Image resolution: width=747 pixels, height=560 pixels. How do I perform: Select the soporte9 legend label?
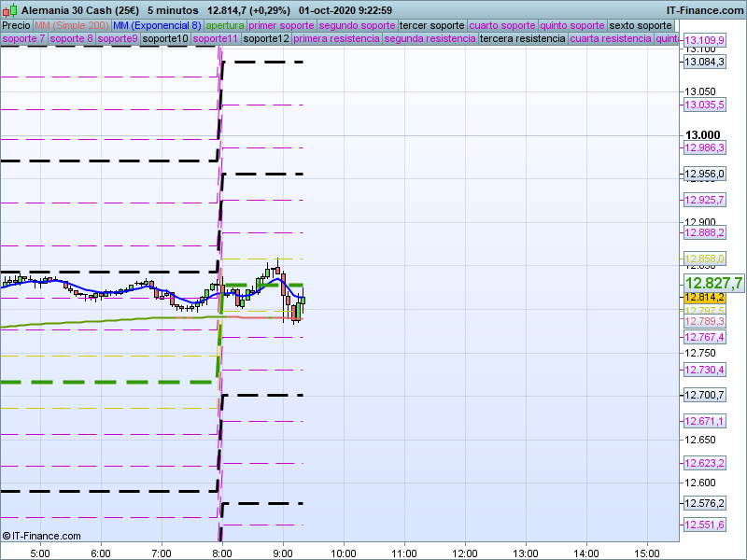pyautogui.click(x=118, y=38)
